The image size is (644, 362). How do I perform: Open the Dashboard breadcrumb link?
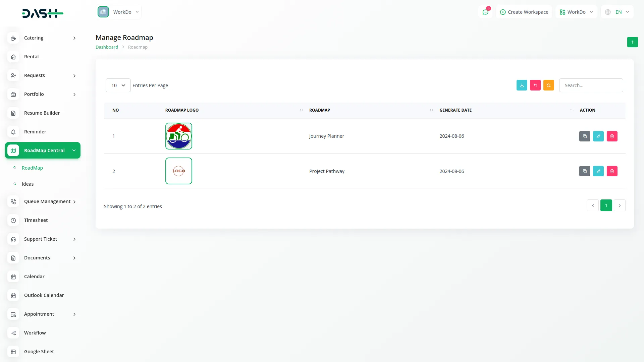(x=107, y=47)
